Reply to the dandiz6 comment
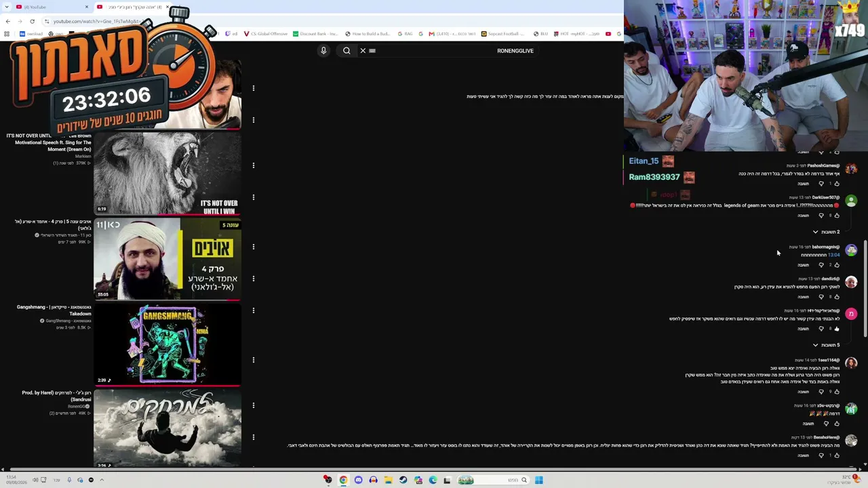This screenshot has width=868, height=488. 804,297
